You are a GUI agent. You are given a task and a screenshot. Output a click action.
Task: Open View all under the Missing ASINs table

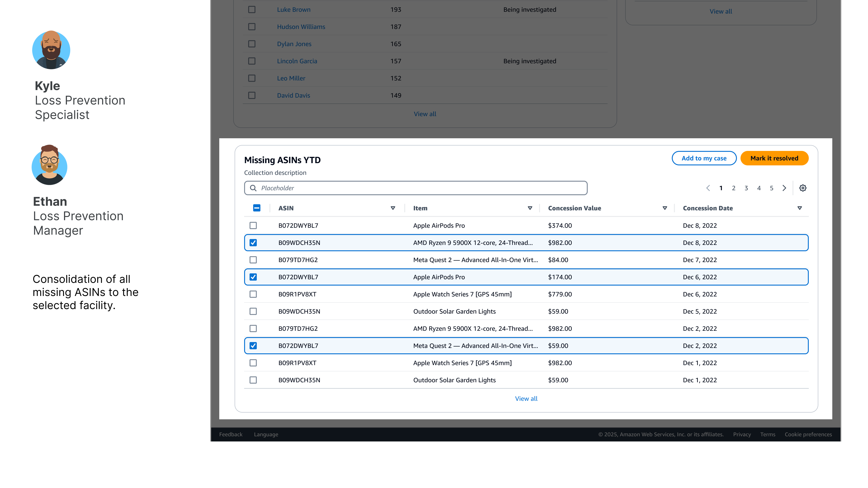[x=526, y=398]
